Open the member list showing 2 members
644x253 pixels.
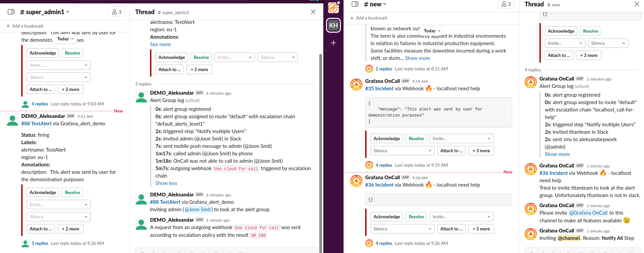(506, 4)
